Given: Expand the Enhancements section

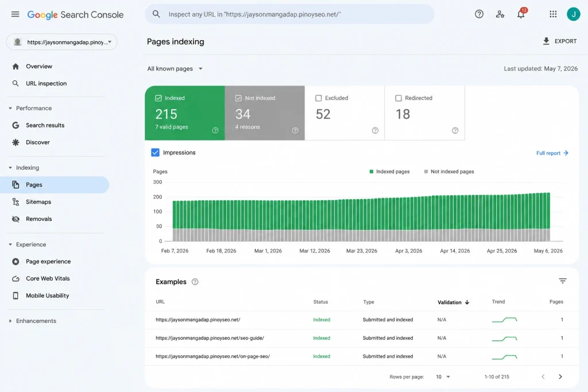Looking at the screenshot, I should tap(10, 321).
